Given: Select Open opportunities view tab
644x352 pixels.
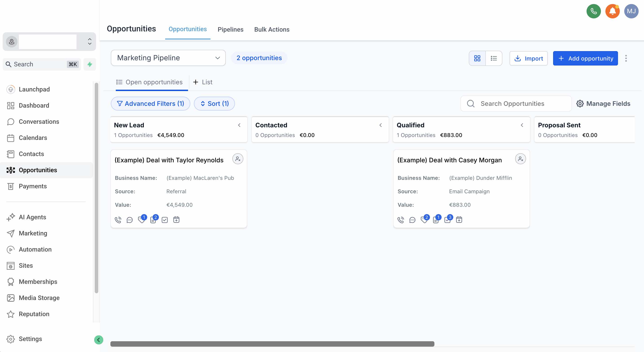Looking at the screenshot, I should [149, 82].
